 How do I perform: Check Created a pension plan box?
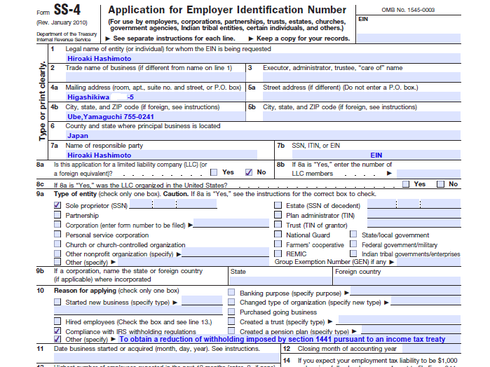pyautogui.click(x=231, y=331)
